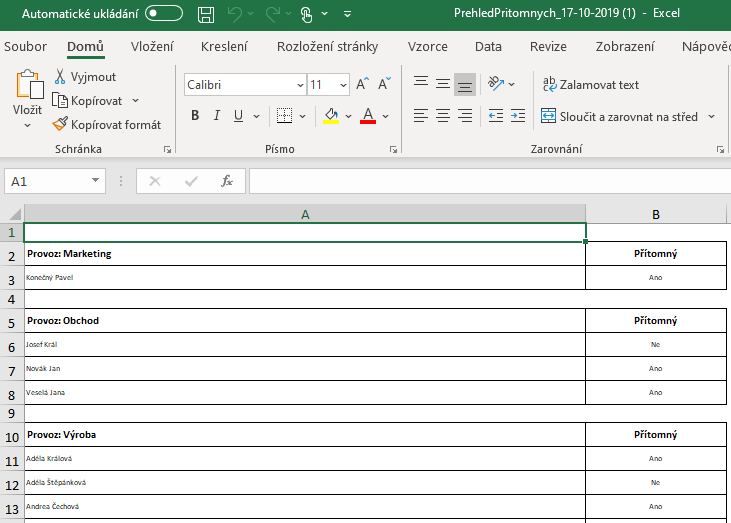The width and height of the screenshot is (731, 523).
Task: Apply the yellow fill color bucket
Action: [331, 116]
